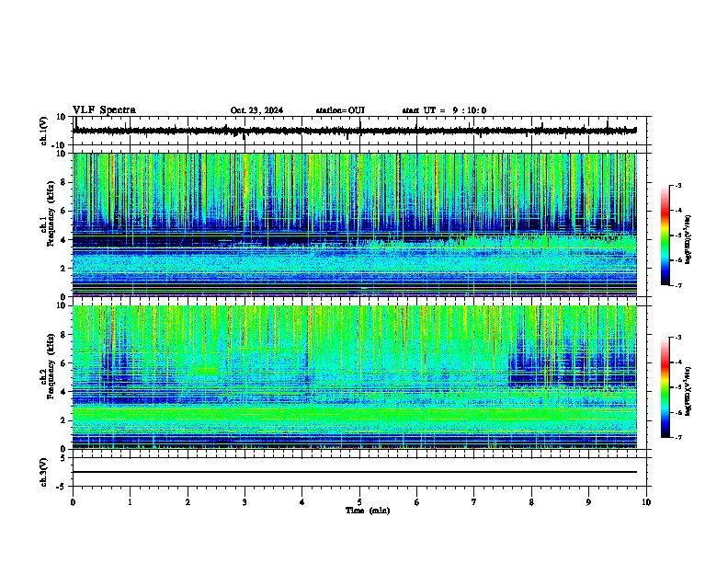Screen dimensions: 728x563
Task: Click the "8" kHz tick on ch.1 spectrogram axis
Action: pos(63,182)
